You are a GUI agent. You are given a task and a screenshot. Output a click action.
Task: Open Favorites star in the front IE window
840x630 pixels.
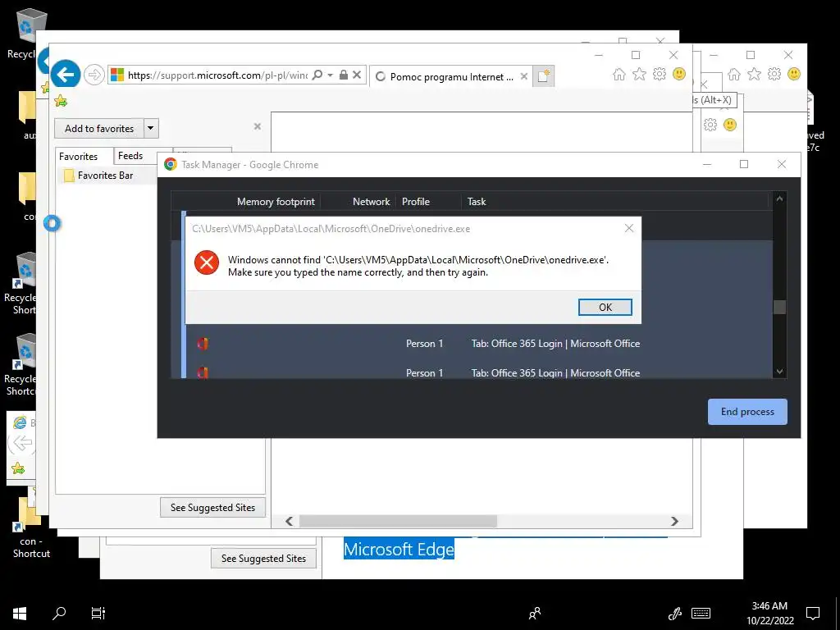(639, 75)
